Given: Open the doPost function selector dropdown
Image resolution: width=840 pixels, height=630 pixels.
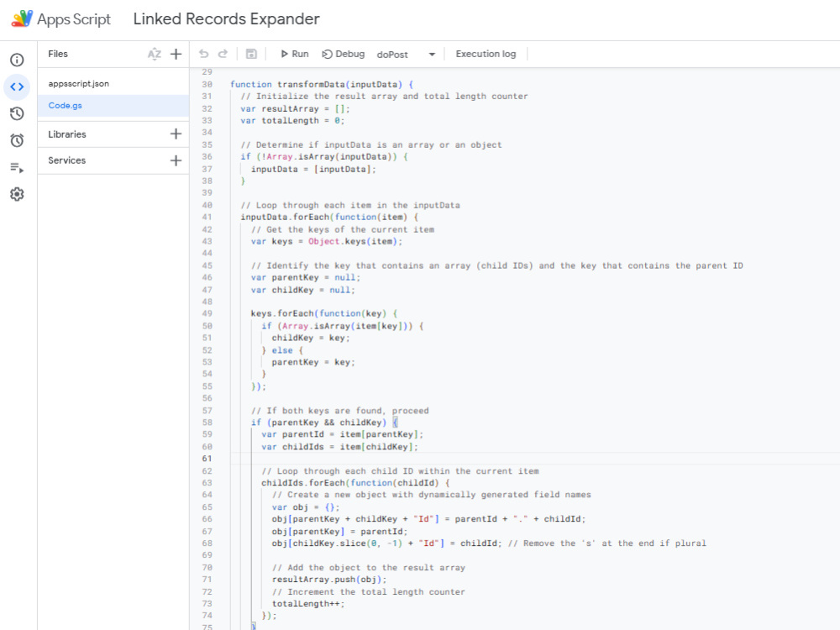Looking at the screenshot, I should click(x=431, y=53).
